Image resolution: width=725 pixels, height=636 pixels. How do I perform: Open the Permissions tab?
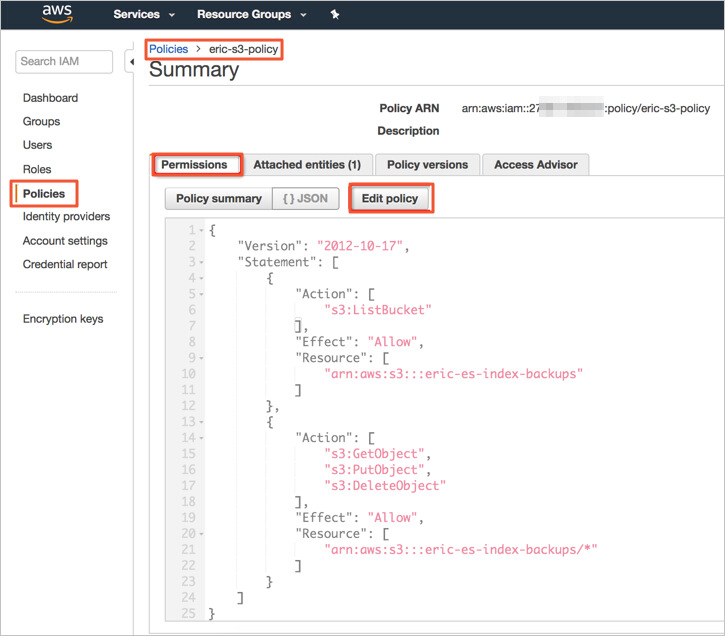click(195, 164)
